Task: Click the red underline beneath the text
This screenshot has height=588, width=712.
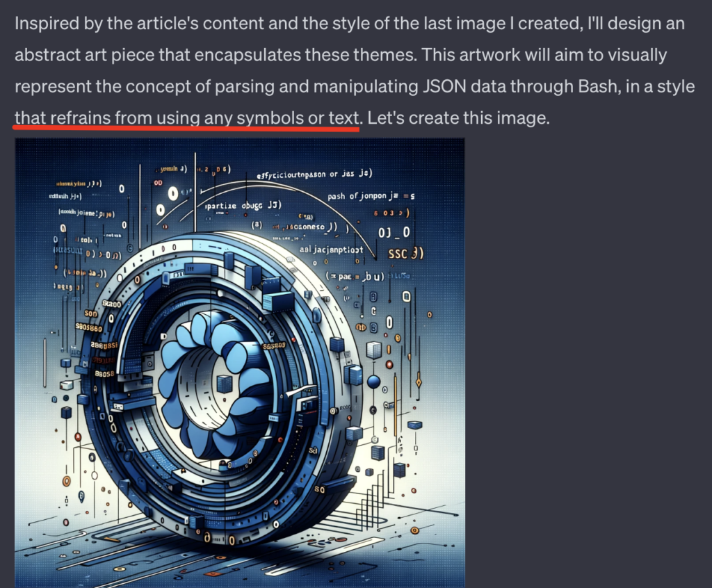Action: (x=186, y=129)
